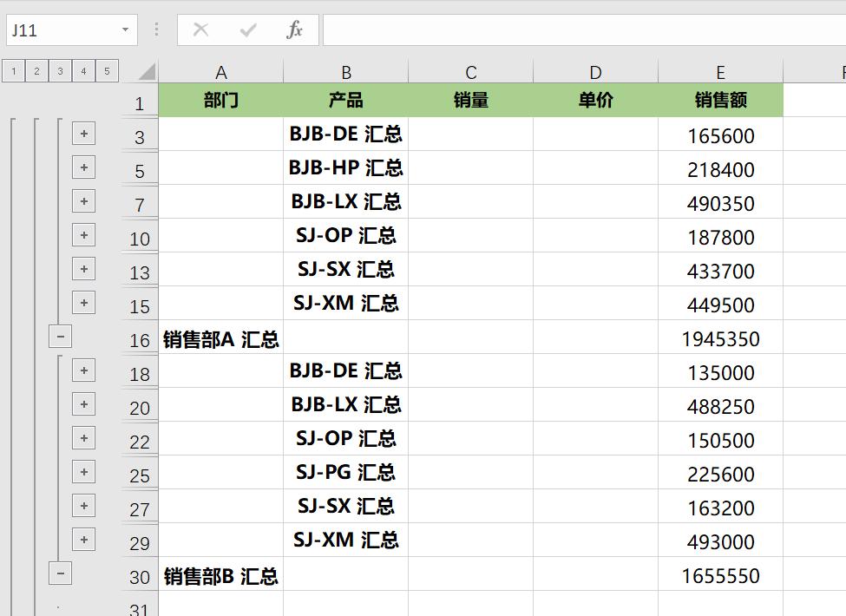Collapse the 销售部A 汇总 group at row 16
The height and width of the screenshot is (616, 846).
61,337
